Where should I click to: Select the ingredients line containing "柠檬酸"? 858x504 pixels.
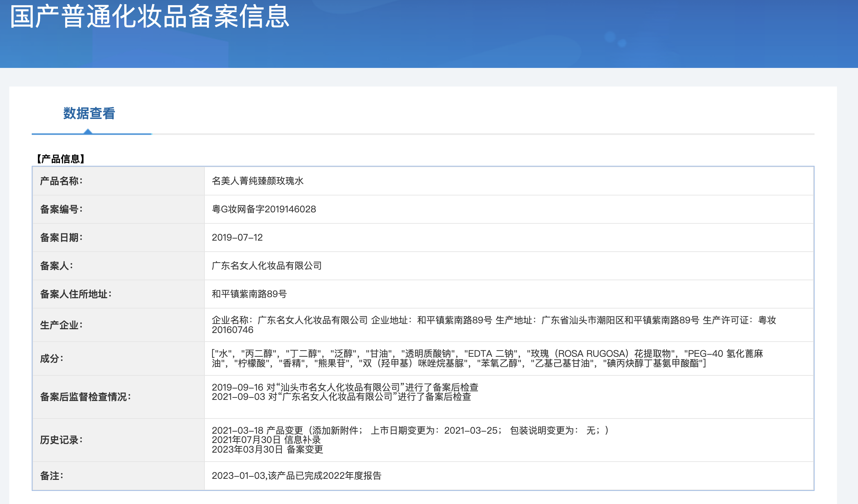point(459,363)
